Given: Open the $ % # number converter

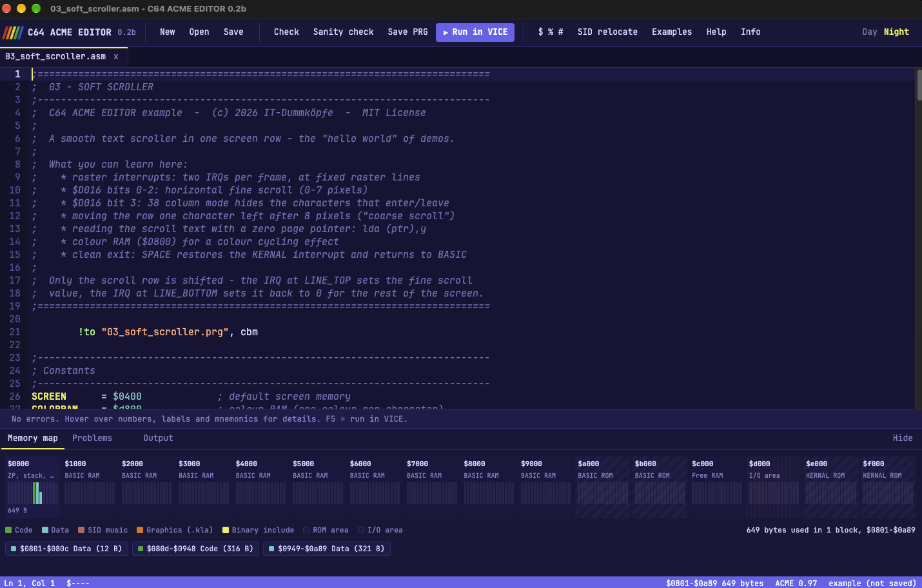Looking at the screenshot, I should [551, 32].
